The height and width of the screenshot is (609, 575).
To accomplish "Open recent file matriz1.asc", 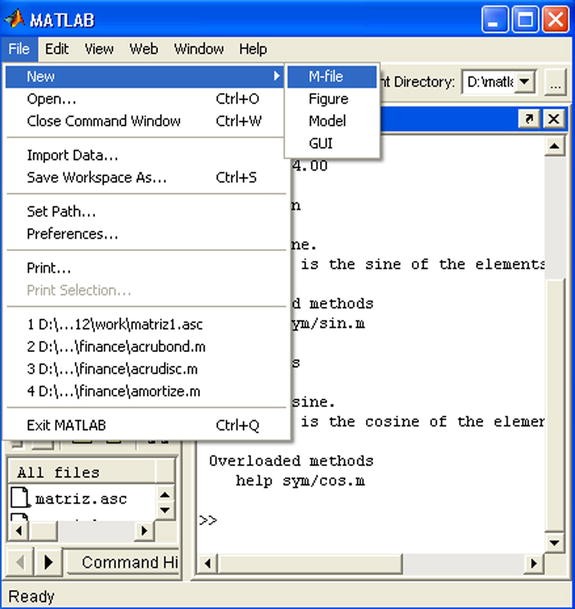I will 145,324.
